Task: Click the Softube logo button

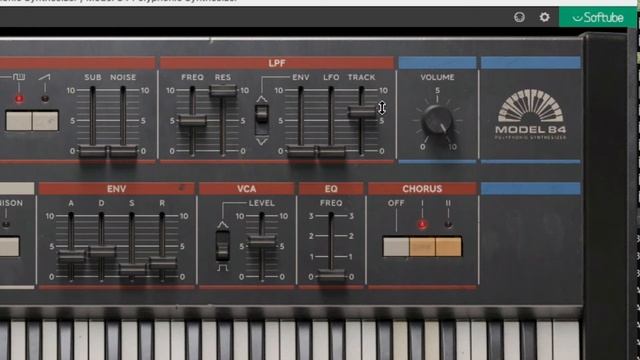Action: [598, 17]
